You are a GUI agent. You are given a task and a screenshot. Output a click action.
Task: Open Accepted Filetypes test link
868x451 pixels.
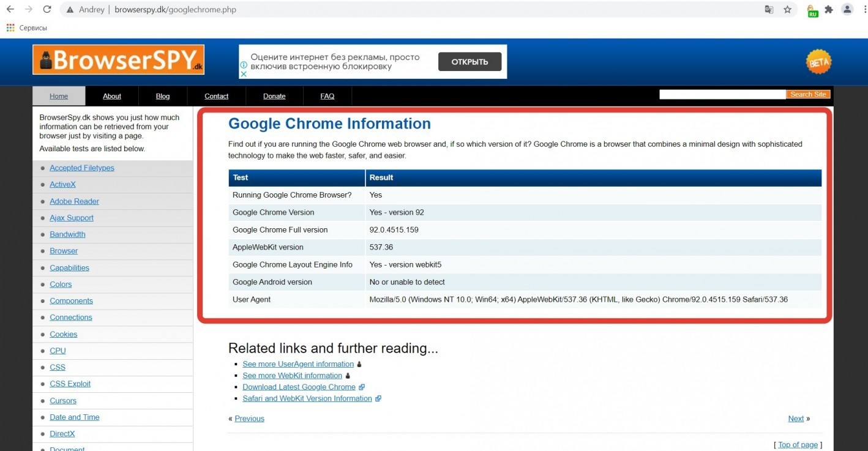pos(82,168)
